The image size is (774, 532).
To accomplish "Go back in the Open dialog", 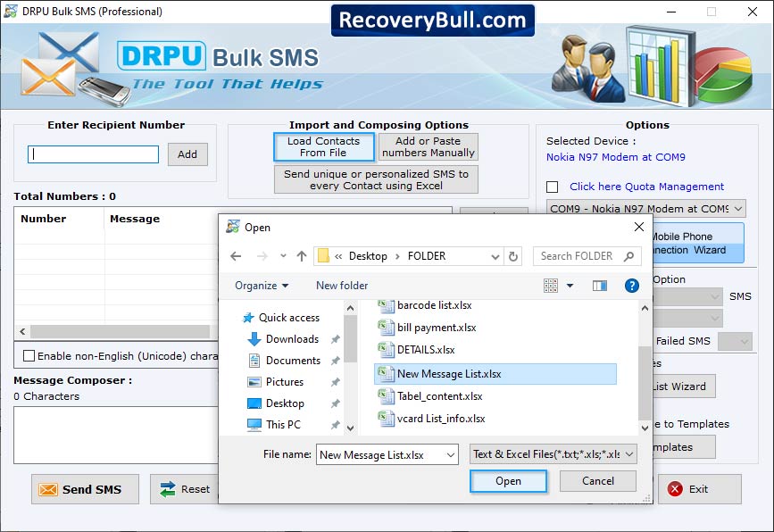I will point(236,256).
